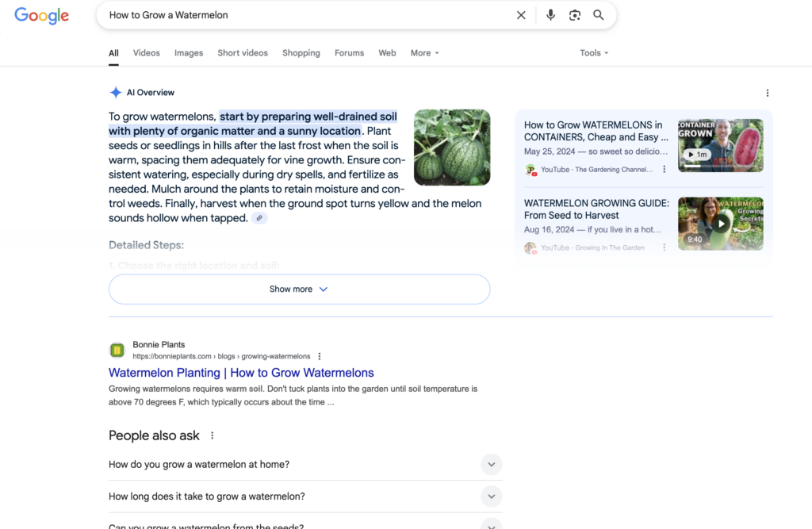Click the 'Detailed Steps:' heading
The image size is (812, 529).
coord(146,245)
